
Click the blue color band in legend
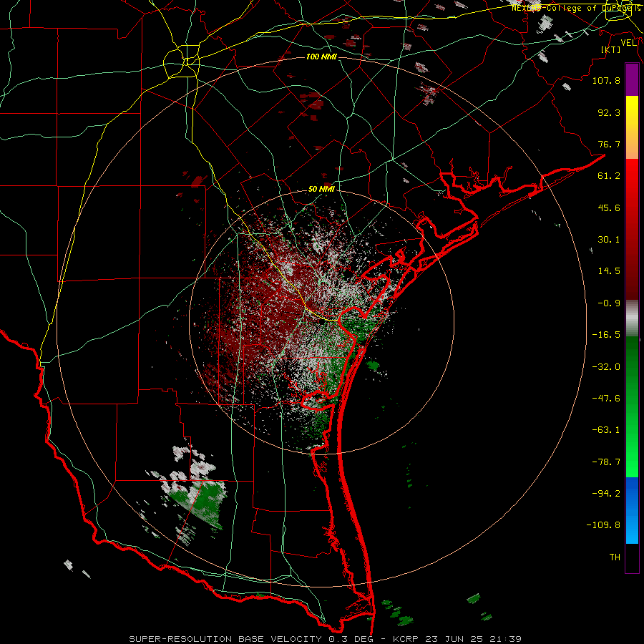point(632,510)
